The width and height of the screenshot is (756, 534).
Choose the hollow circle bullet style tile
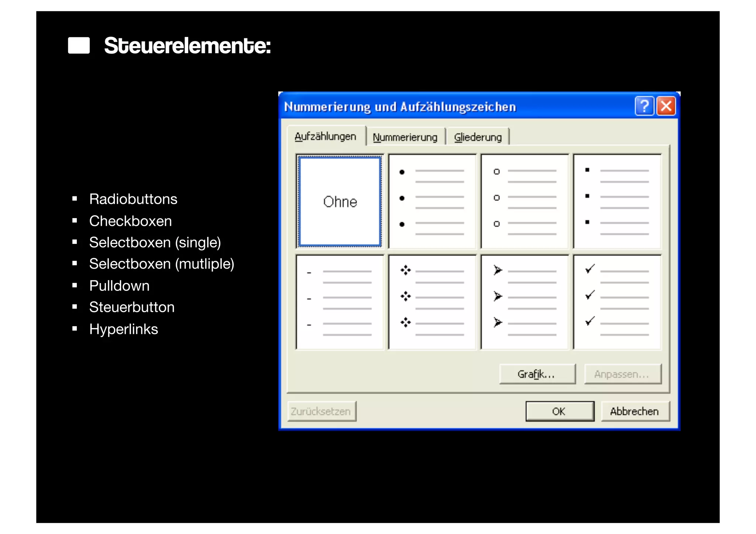(525, 201)
